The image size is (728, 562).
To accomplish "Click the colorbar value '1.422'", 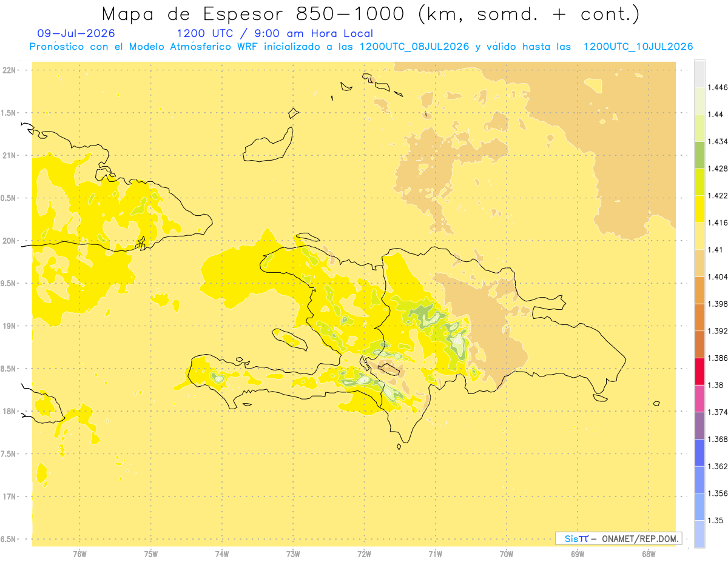I will click(x=717, y=196).
